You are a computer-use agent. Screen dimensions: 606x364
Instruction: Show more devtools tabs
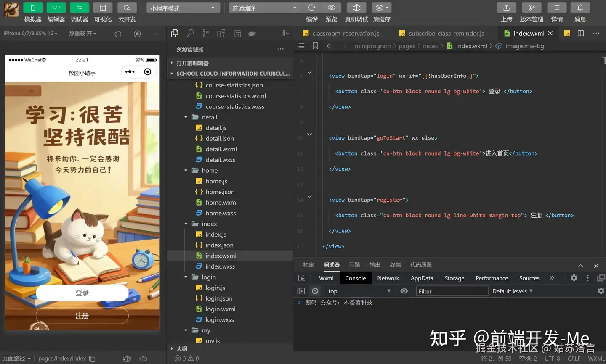tap(552, 278)
